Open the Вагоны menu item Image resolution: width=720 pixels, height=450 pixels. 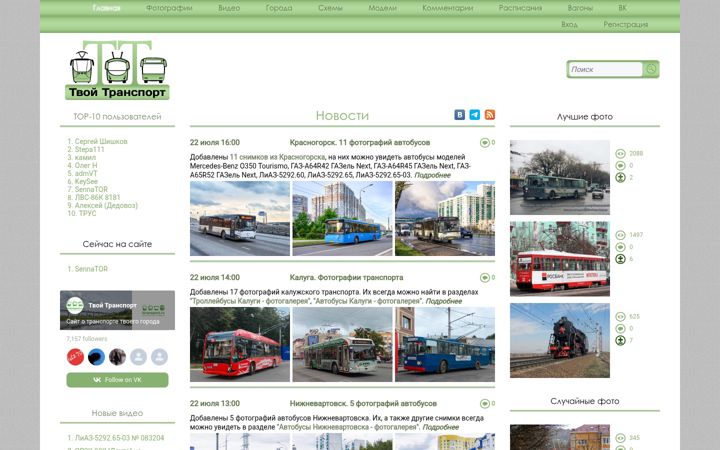point(580,8)
